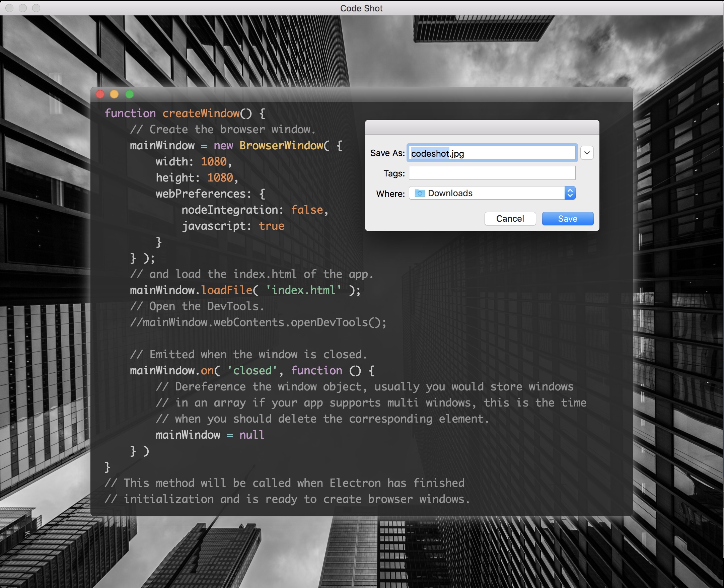Screen dimensions: 724x588
Task: Focus the Tags text field
Action: [x=492, y=173]
